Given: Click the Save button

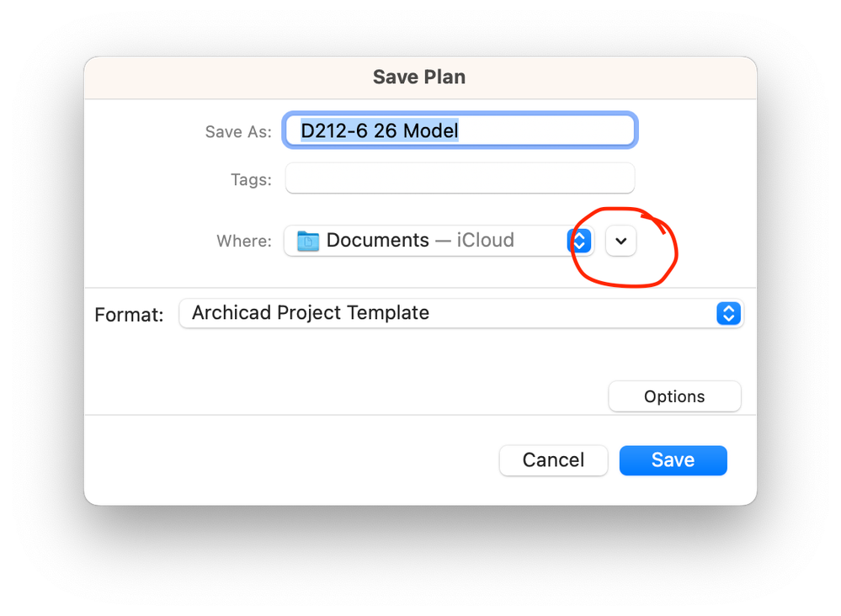Looking at the screenshot, I should coord(673,460).
